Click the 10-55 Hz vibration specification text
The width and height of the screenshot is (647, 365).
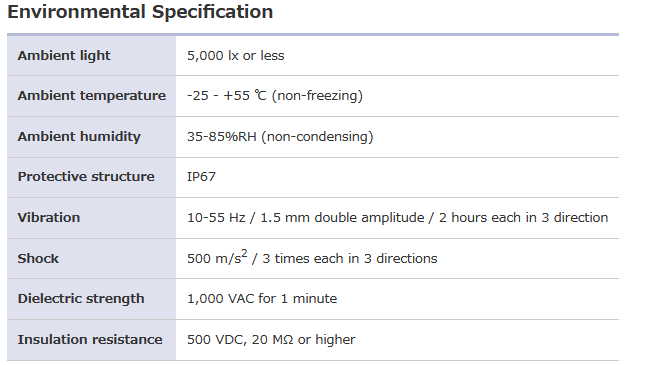tap(397, 217)
